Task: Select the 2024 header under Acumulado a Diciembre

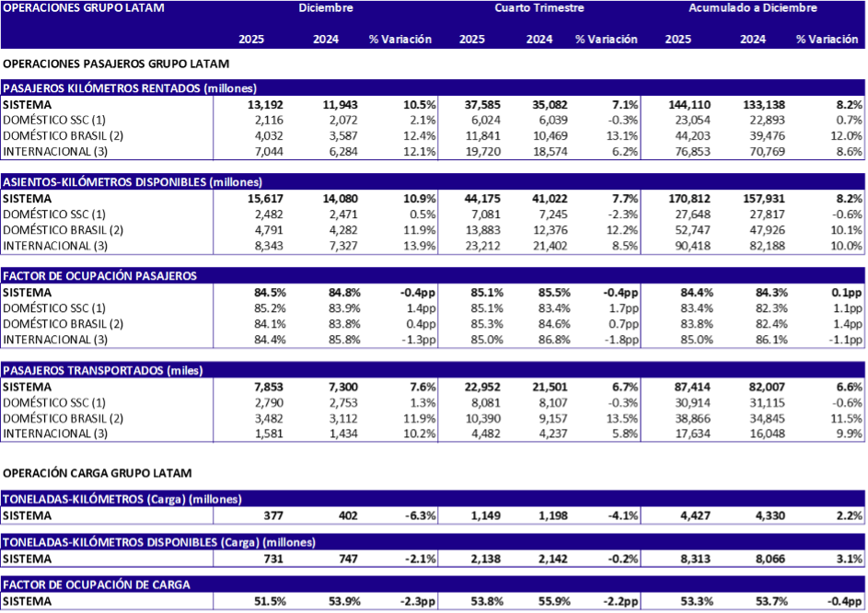Action: tap(753, 39)
